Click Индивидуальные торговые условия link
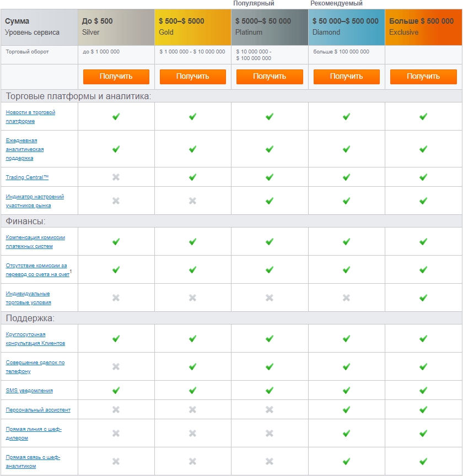 [x=28, y=298]
